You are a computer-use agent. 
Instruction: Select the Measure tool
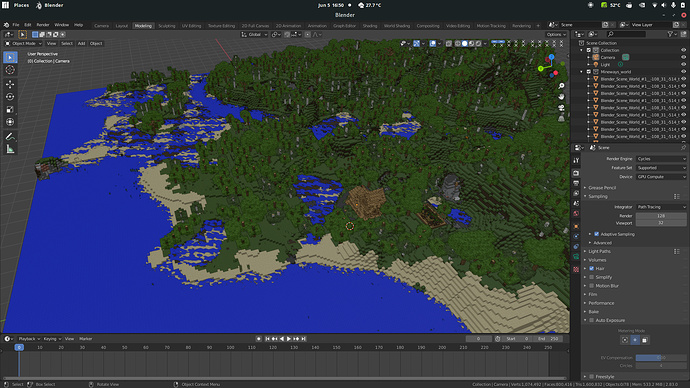point(10,150)
